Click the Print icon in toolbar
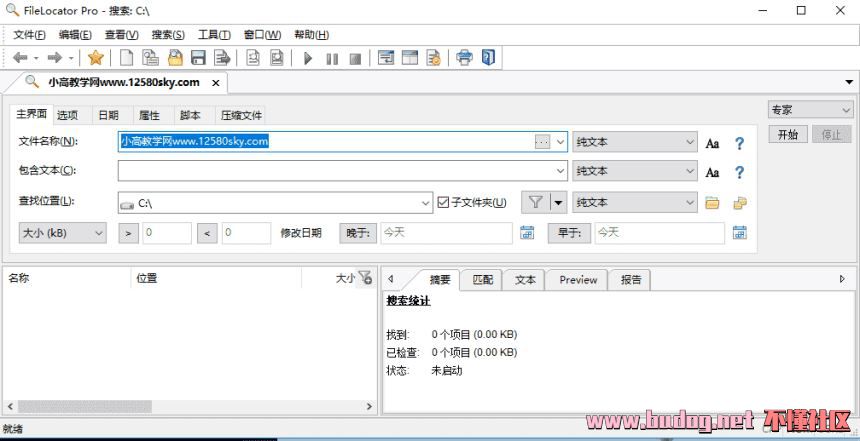 tap(464, 58)
